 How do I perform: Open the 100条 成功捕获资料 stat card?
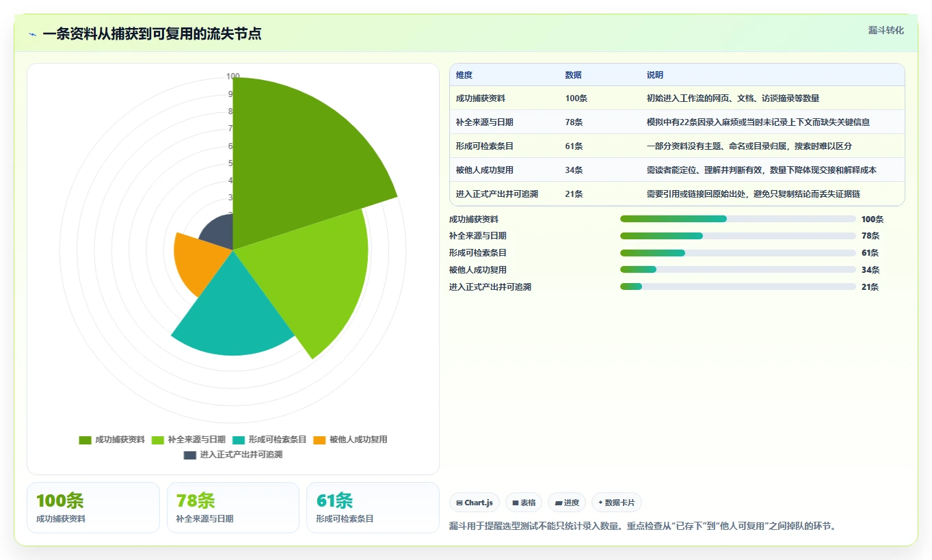pos(93,507)
